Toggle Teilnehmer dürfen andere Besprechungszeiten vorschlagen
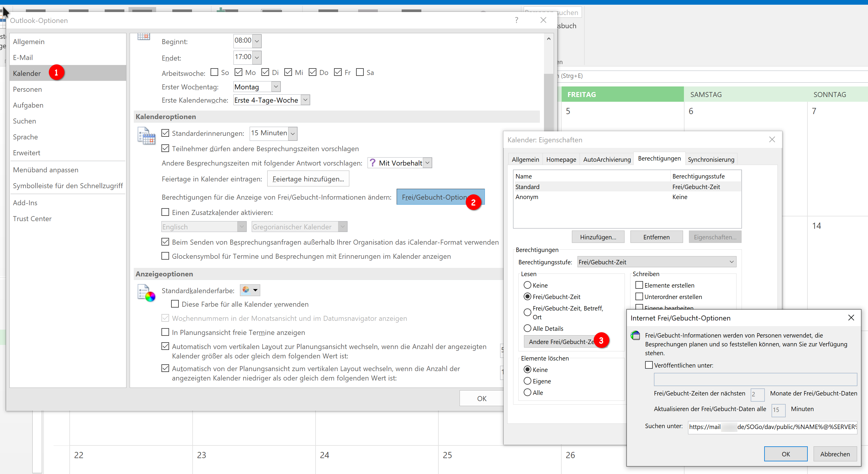The height and width of the screenshot is (474, 868). [165, 148]
